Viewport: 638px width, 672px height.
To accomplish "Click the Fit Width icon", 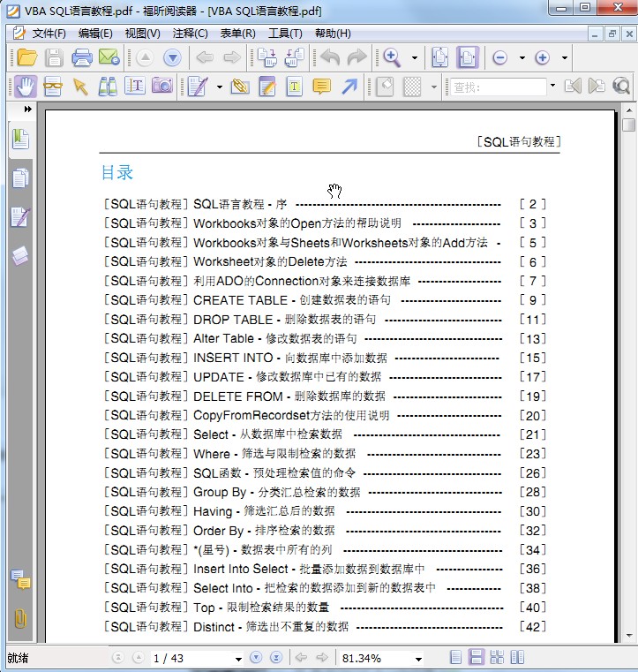I will (467, 57).
